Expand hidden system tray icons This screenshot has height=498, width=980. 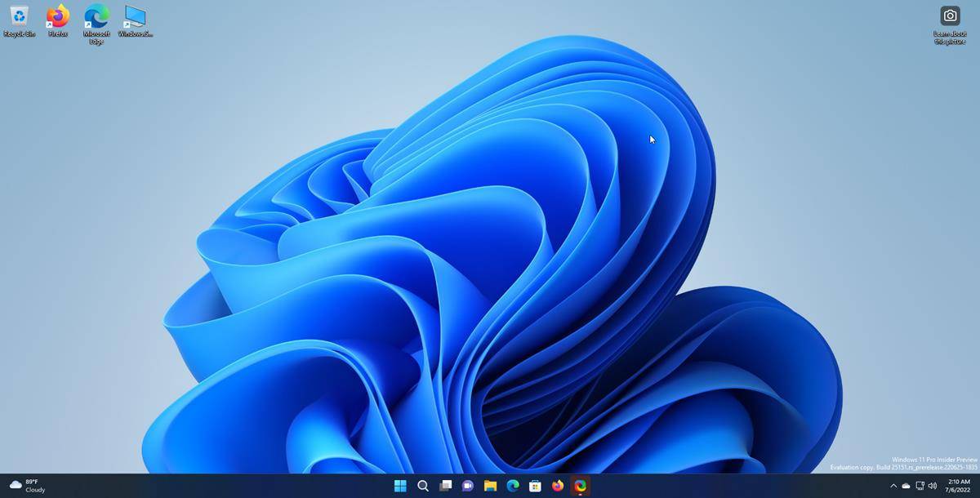pyautogui.click(x=892, y=485)
